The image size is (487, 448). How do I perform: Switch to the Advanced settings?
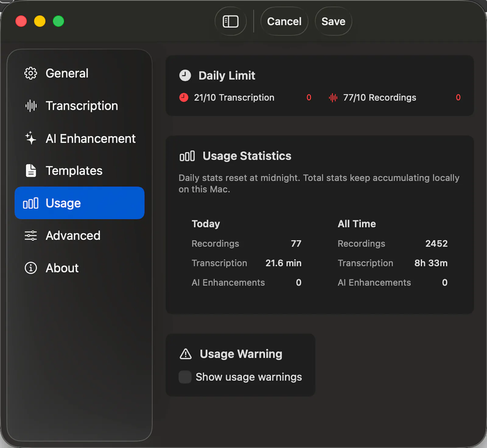(x=79, y=236)
